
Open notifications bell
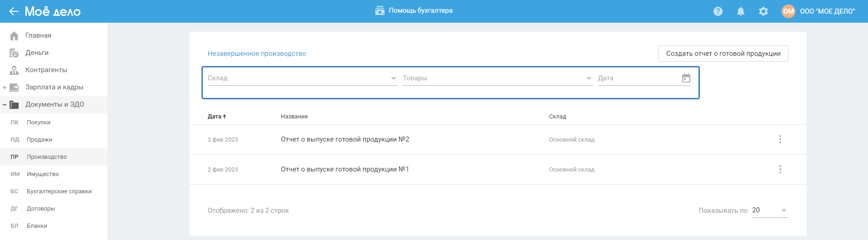tap(741, 11)
